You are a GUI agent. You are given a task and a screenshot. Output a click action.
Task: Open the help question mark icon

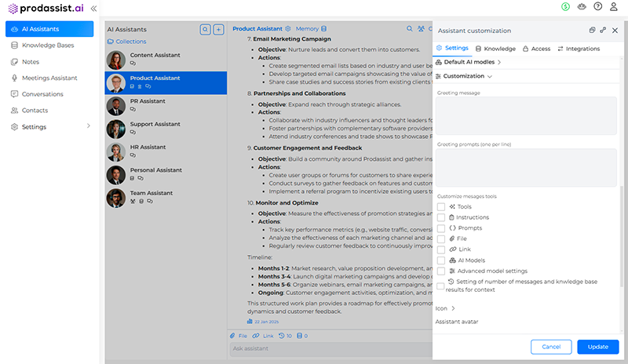(x=597, y=7)
